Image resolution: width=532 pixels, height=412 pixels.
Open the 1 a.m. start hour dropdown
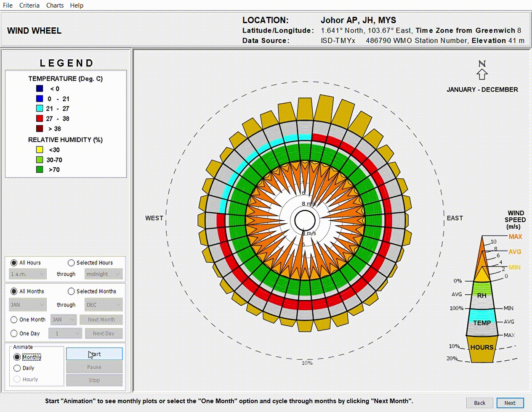[x=28, y=274]
